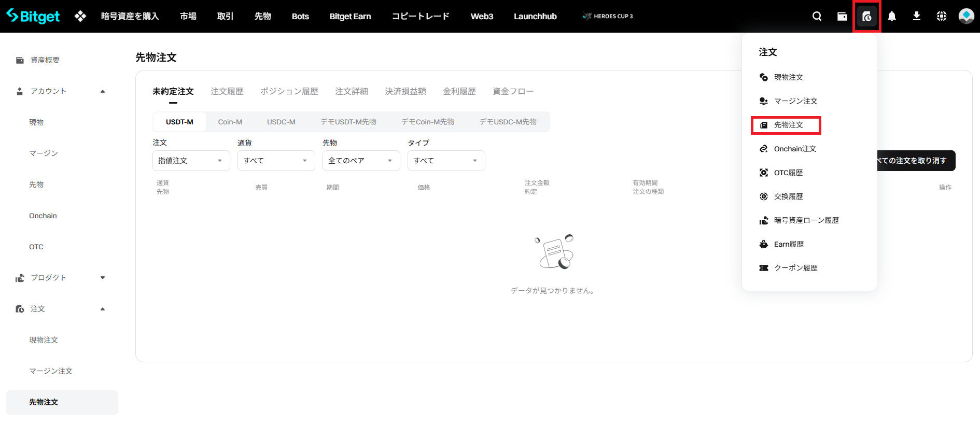Click the 注文 icon in sidebar

tap(20, 309)
